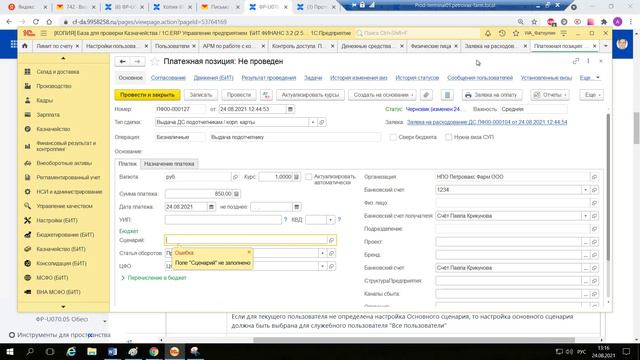
Task: Click the Сценарий input field
Action: (x=246, y=240)
